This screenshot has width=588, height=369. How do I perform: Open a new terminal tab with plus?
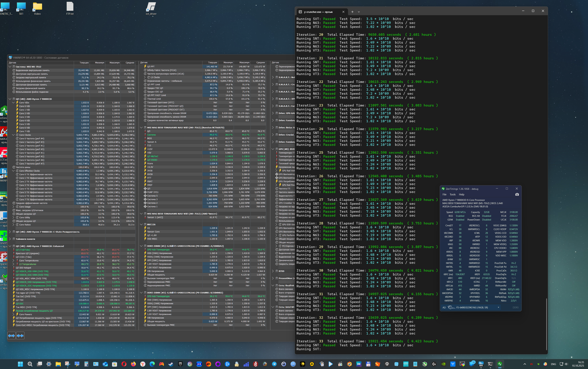[x=352, y=12]
